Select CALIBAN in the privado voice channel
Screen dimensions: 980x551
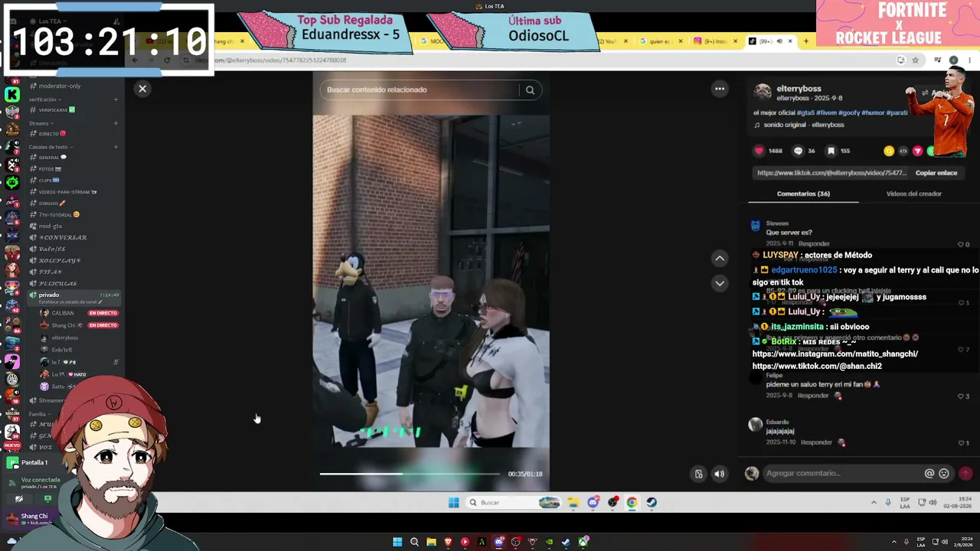point(63,313)
